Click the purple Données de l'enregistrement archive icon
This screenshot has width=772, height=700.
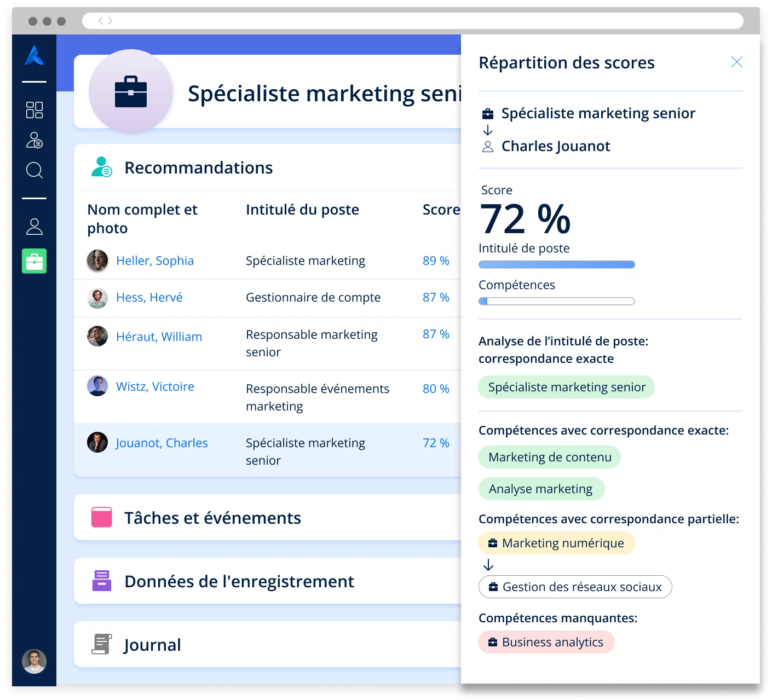(102, 581)
